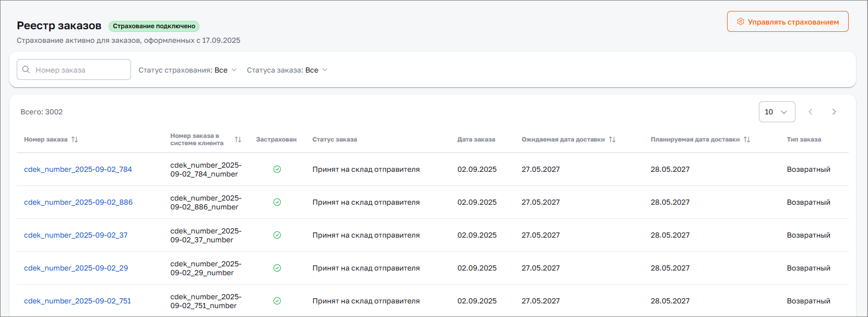Sort by Номер заказа в системе клиента
868x317 pixels.
point(238,139)
